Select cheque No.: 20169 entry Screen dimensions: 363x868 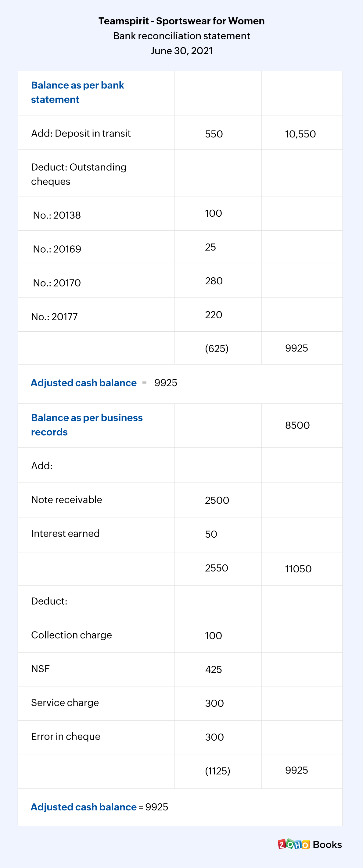[x=57, y=249]
